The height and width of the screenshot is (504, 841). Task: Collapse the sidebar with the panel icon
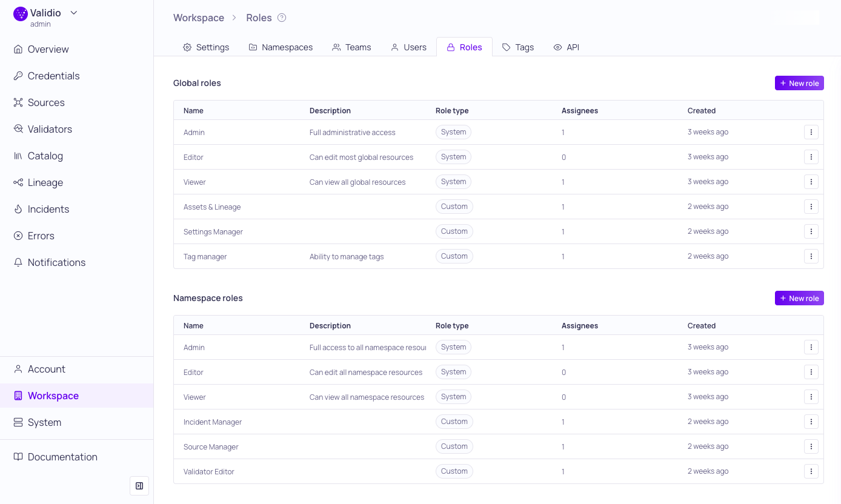point(139,486)
